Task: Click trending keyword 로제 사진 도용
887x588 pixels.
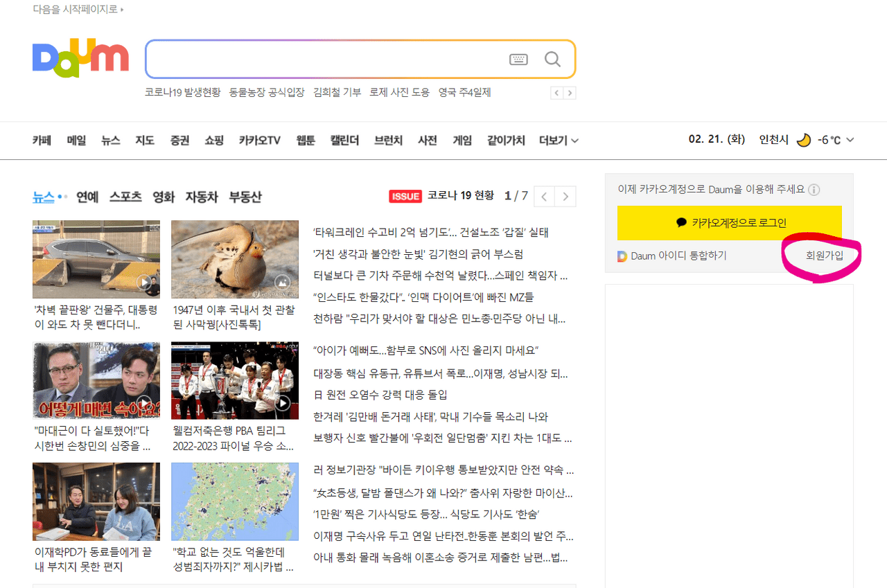Action: point(400,93)
